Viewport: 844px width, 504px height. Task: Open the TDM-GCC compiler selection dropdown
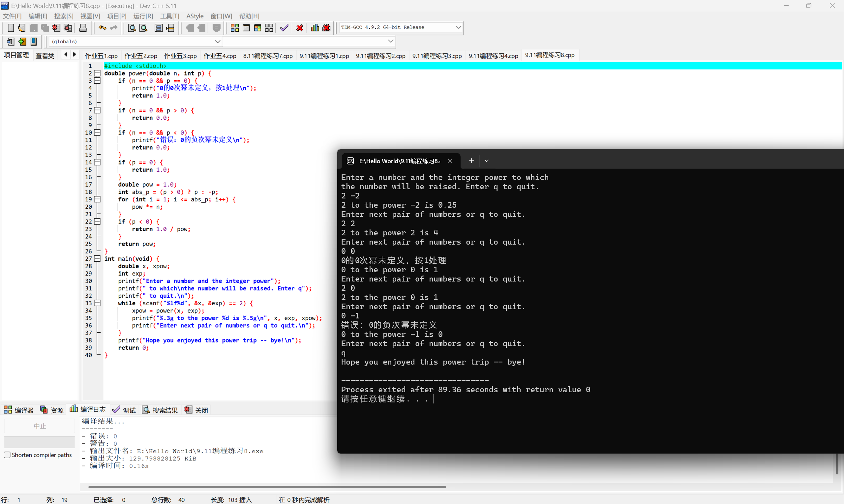tap(458, 27)
